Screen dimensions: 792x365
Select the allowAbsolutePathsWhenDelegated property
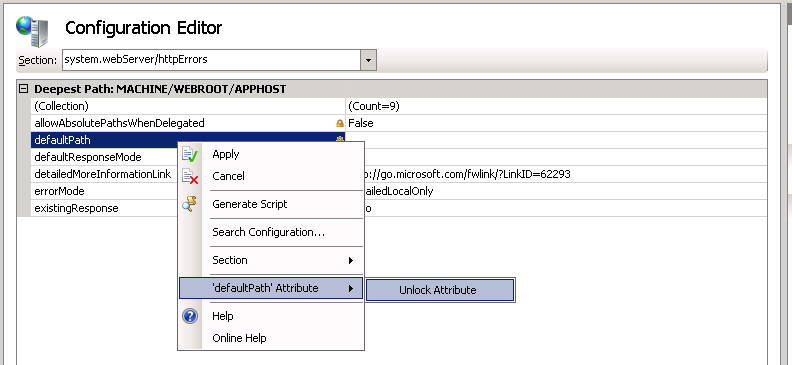tap(188, 123)
